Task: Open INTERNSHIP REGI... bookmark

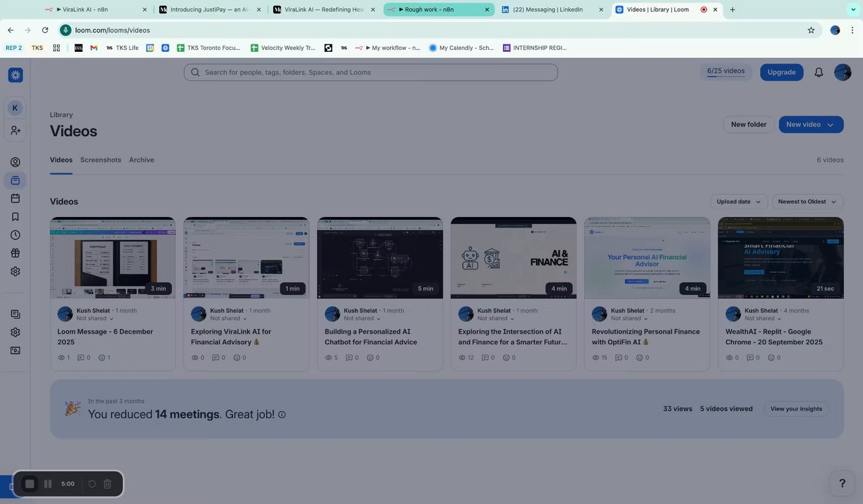Action: [535, 48]
